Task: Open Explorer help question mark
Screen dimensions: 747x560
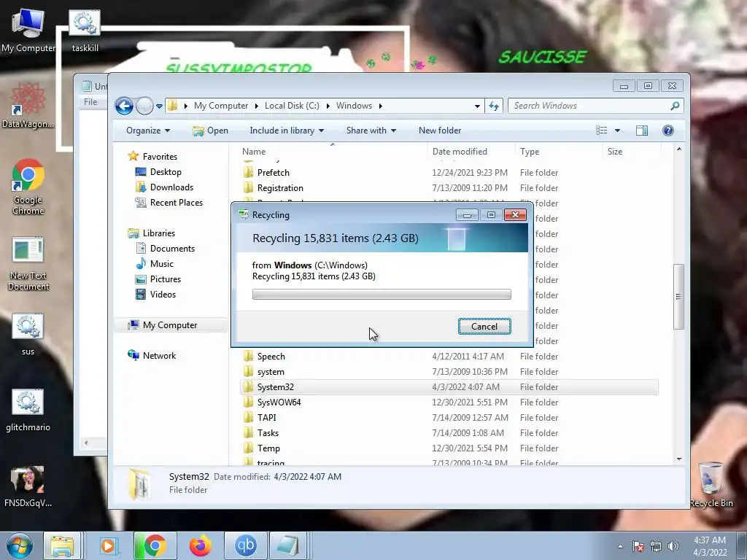Action: pos(668,131)
